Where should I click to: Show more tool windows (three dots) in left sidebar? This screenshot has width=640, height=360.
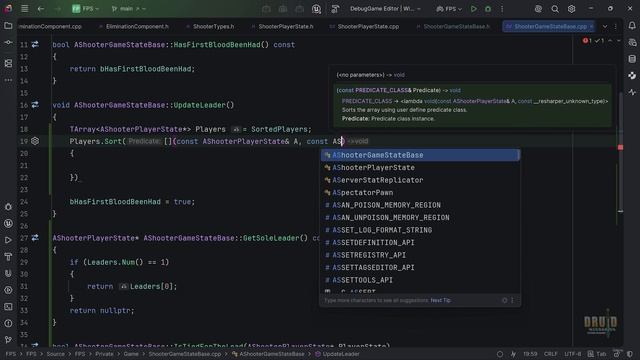8,80
